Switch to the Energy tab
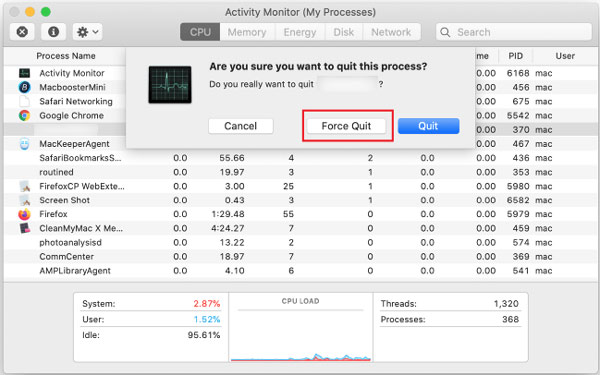 (x=300, y=32)
